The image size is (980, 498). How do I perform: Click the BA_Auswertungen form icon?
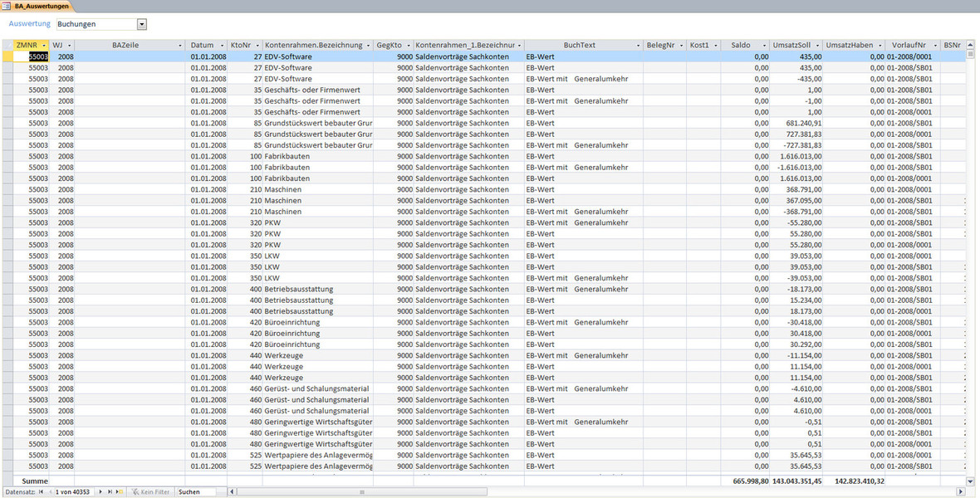[7, 7]
